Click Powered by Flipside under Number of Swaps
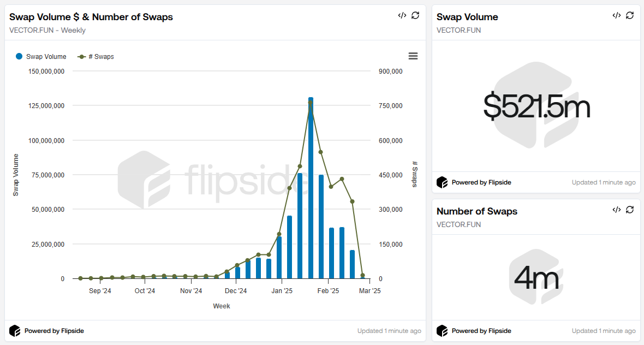This screenshot has height=345, width=644. [481, 330]
